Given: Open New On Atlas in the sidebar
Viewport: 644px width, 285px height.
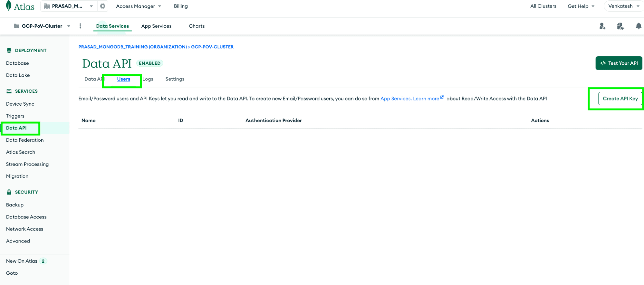Looking at the screenshot, I should (x=22, y=261).
